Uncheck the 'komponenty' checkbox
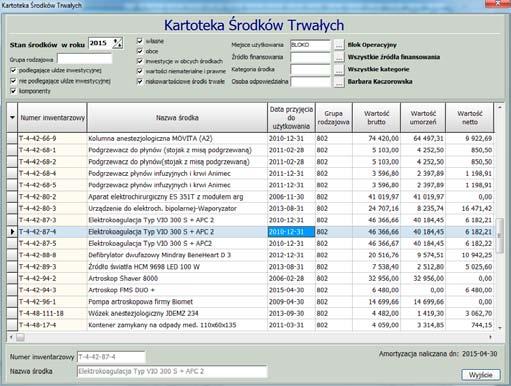 13,91
